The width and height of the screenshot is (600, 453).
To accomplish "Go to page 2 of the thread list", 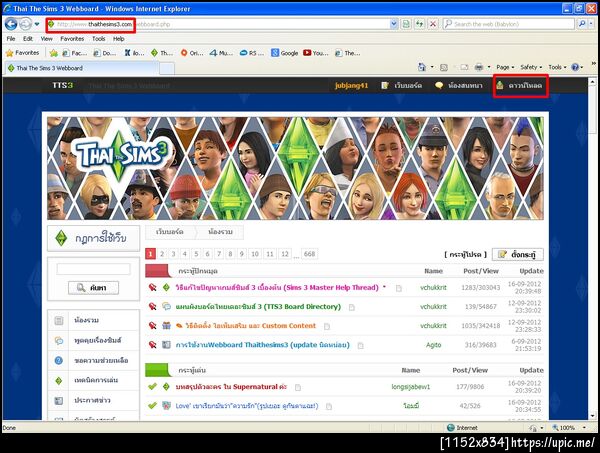I will pos(162,254).
